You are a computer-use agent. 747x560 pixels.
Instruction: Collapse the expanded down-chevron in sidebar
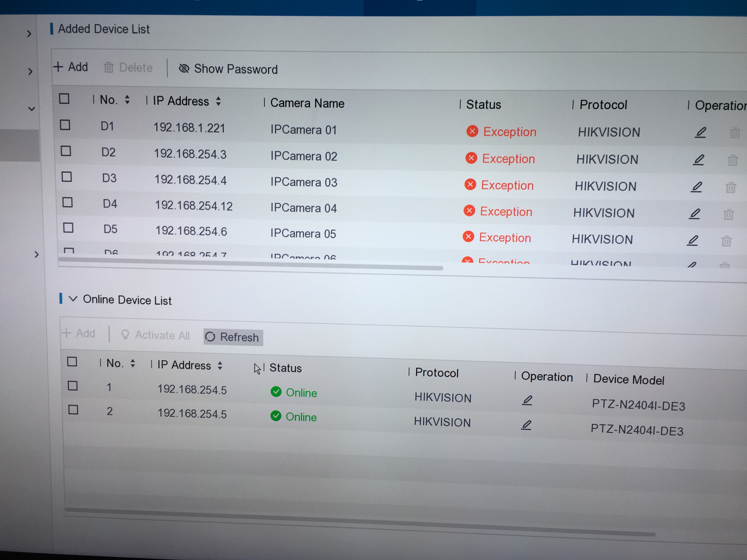click(x=31, y=109)
